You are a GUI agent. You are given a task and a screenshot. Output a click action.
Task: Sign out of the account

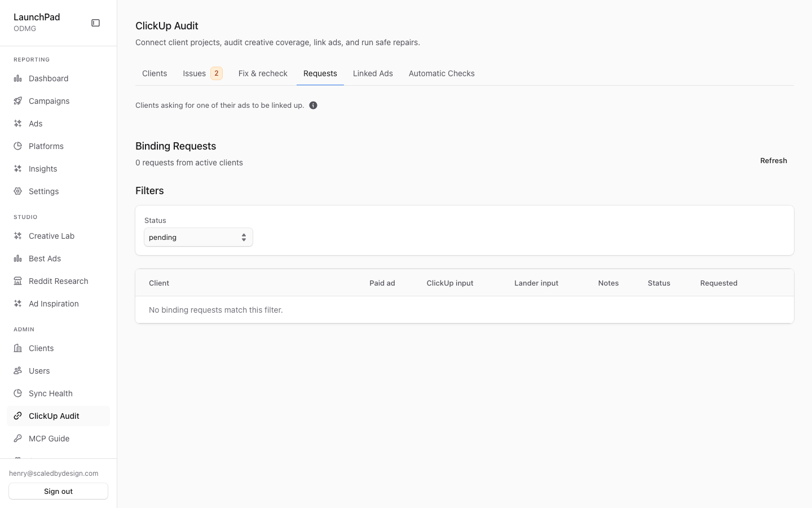click(59, 491)
